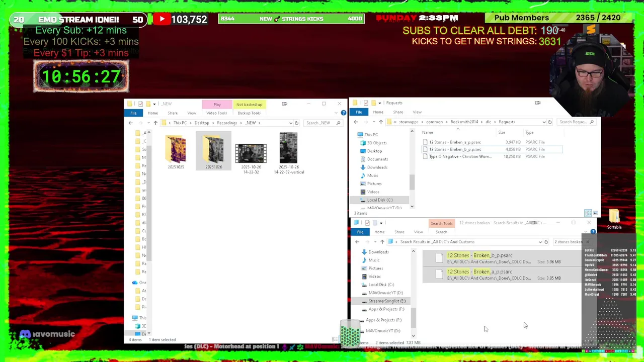Select Broken_b_p.psarc search result
Image resolution: width=644 pixels, height=362 pixels.
tap(501, 258)
